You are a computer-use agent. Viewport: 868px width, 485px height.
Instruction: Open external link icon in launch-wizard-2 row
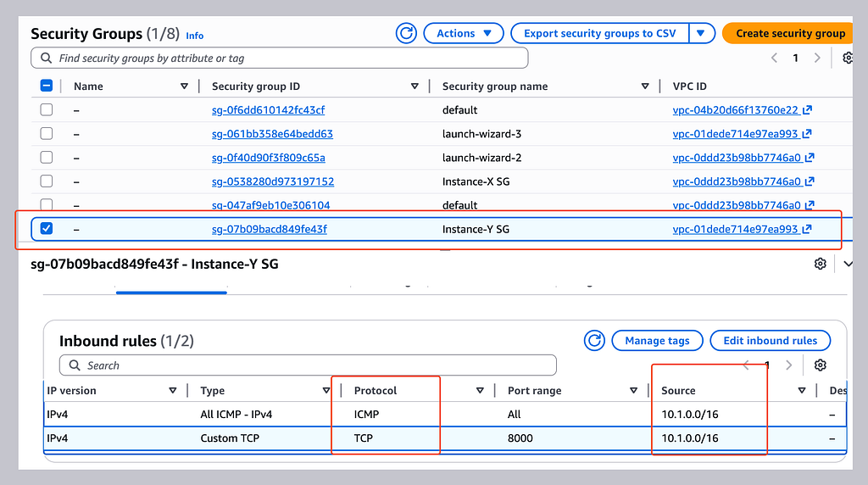[810, 157]
